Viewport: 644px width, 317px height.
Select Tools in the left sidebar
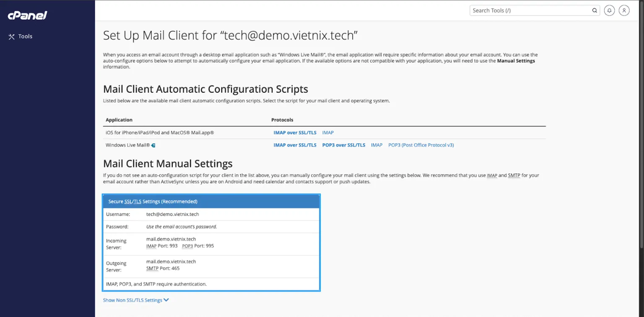[x=25, y=36]
